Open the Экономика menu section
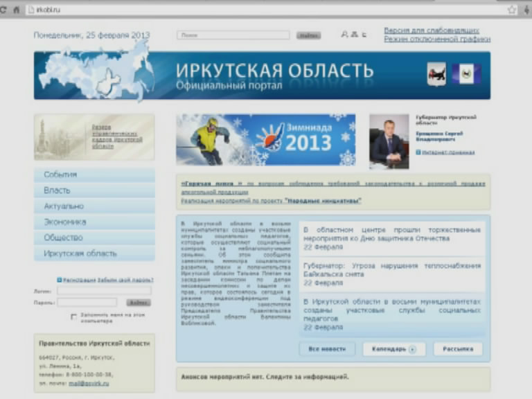Screen dimensions: 532x399 (94, 222)
